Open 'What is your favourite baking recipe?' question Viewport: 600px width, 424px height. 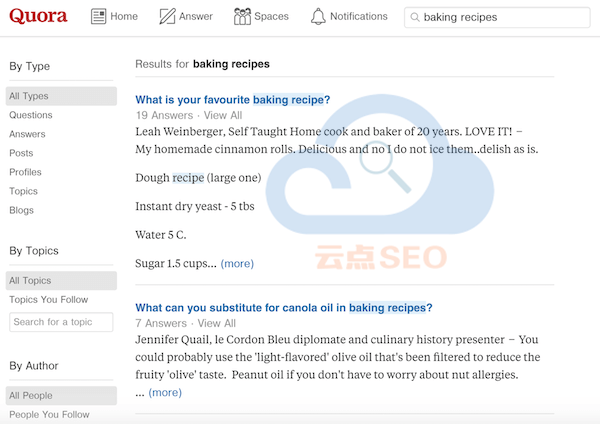click(x=233, y=100)
